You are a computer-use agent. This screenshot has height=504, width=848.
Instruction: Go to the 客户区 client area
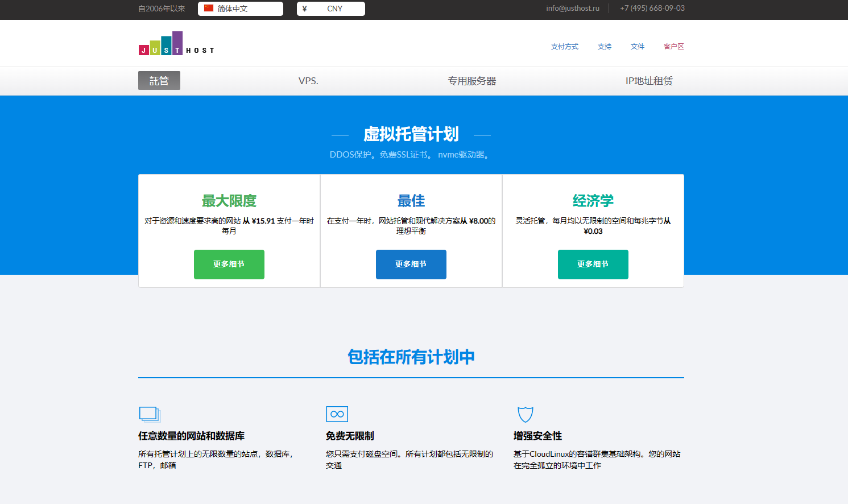tap(673, 47)
